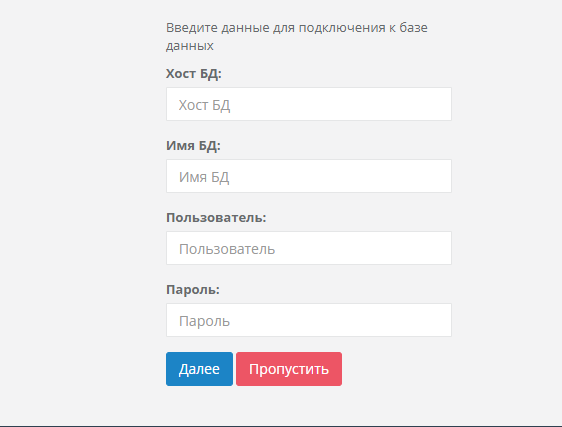The height and width of the screenshot is (427, 562).
Task: Proceed to next step with blue button
Action: [199, 369]
